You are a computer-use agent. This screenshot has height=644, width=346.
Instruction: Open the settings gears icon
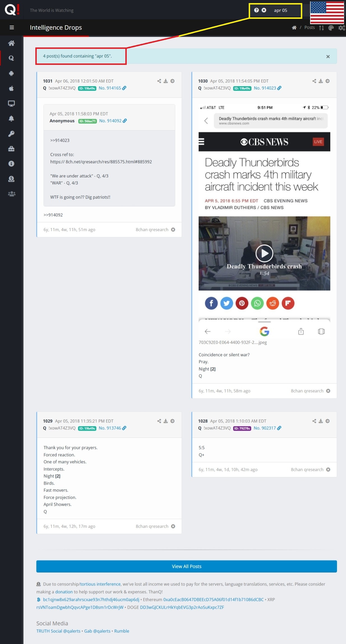[341, 28]
